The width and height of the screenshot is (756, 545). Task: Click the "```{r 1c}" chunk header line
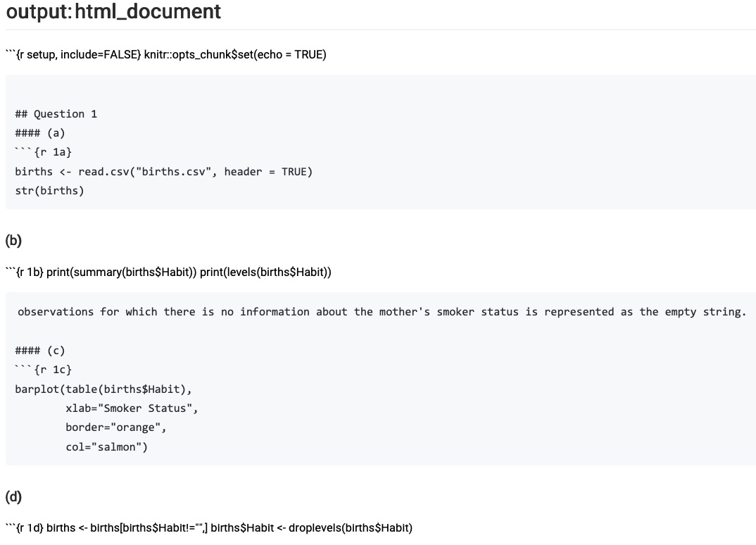tap(44, 370)
